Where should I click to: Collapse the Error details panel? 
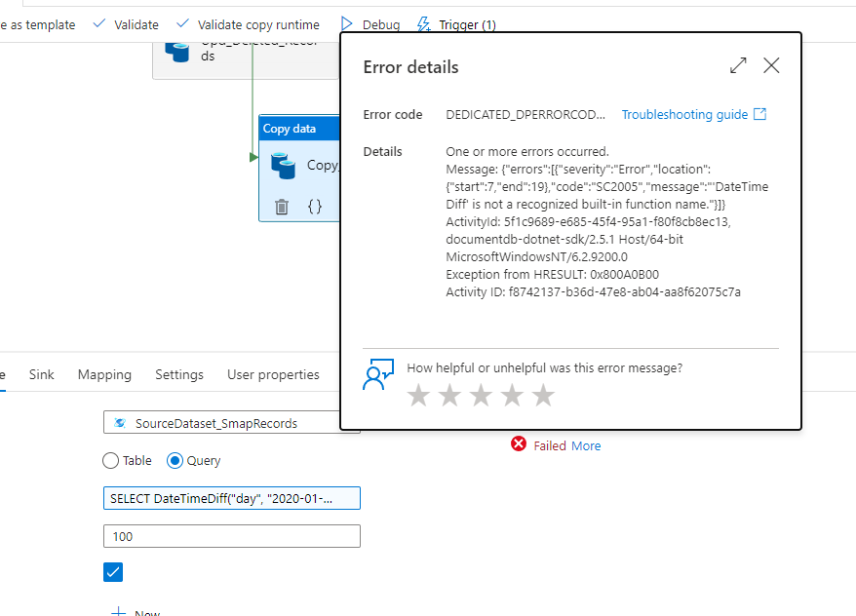click(771, 66)
